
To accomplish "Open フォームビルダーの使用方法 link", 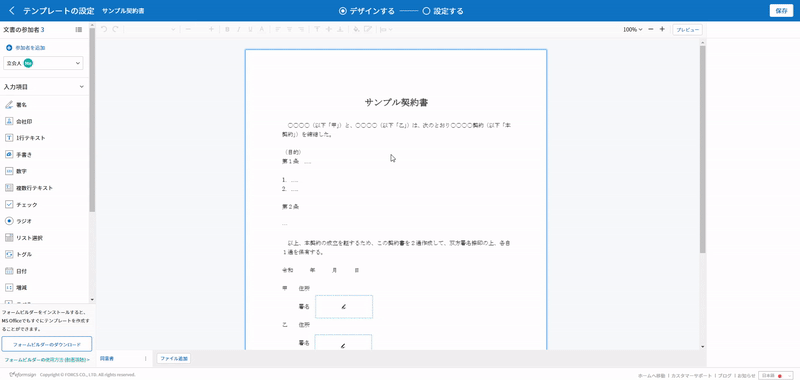I will point(46,360).
